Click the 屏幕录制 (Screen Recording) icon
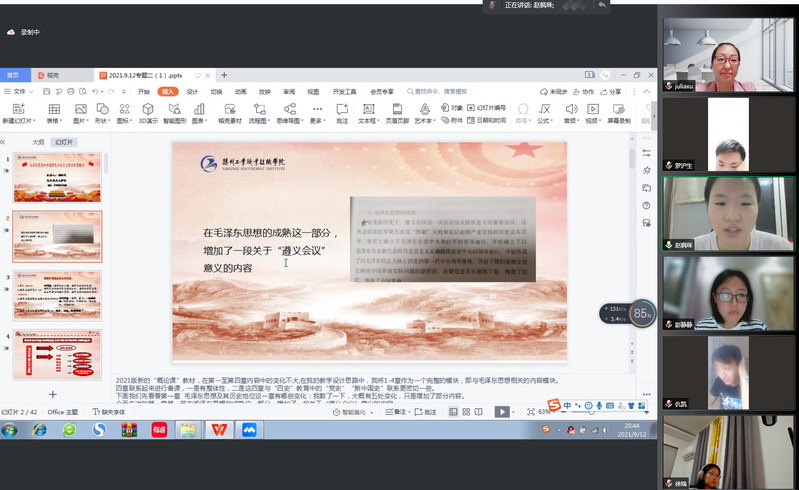The width and height of the screenshot is (799, 490). (621, 109)
